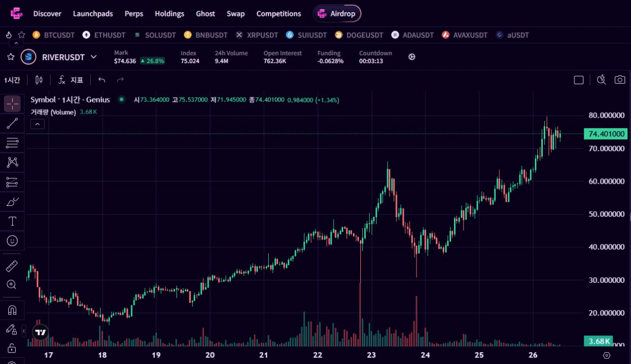This screenshot has height=364, width=631.
Task: Open the emoji sticker tool
Action: coord(12,241)
